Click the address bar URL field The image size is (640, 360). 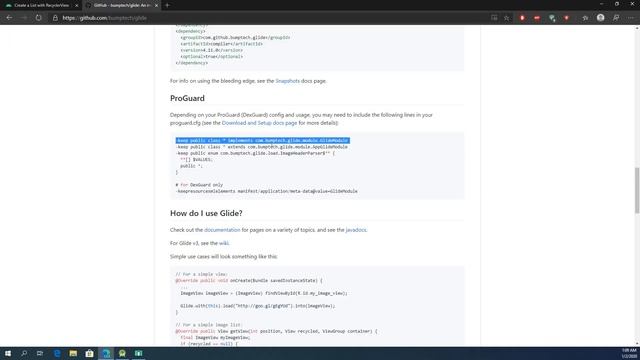[x=269, y=18]
